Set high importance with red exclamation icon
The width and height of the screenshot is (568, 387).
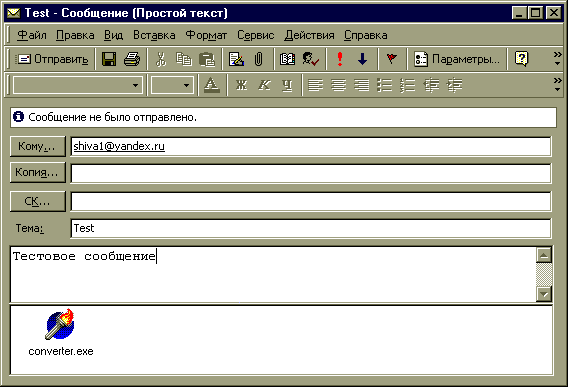click(340, 59)
